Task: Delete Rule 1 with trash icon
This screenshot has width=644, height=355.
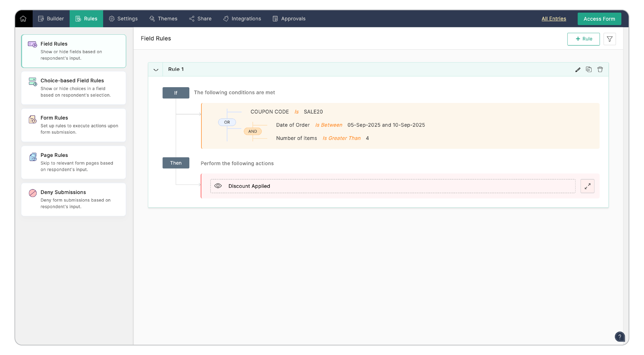Action: point(600,69)
